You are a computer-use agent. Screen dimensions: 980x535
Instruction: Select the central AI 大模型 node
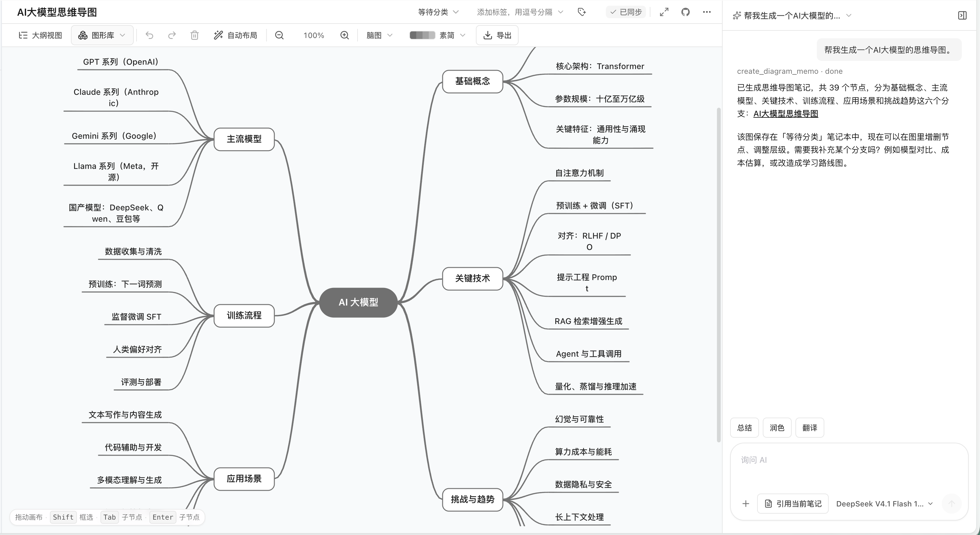(358, 302)
